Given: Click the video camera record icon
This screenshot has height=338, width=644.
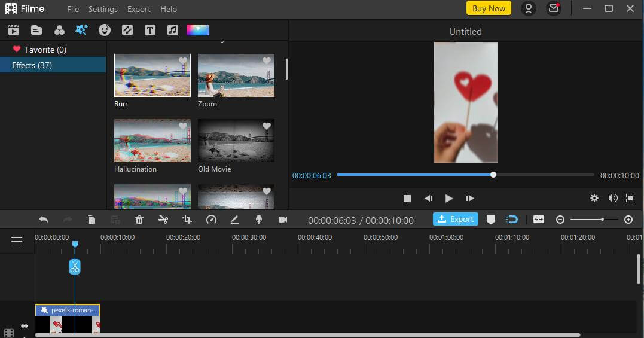Looking at the screenshot, I should (283, 220).
